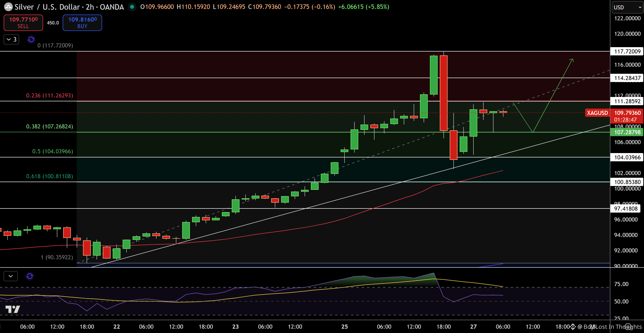
Task: Click the 25 date on time axis
Action: pyautogui.click(x=344, y=326)
